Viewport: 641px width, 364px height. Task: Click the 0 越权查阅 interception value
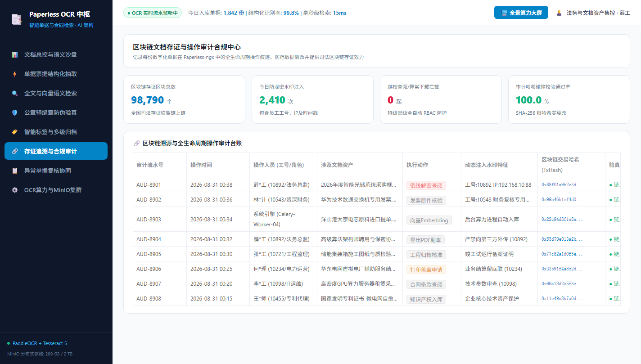[x=390, y=100]
